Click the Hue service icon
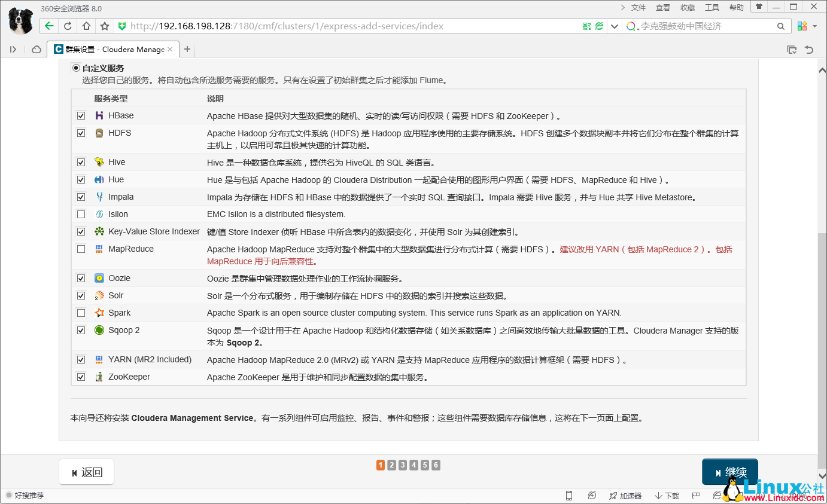This screenshot has height=504, width=827. [99, 179]
